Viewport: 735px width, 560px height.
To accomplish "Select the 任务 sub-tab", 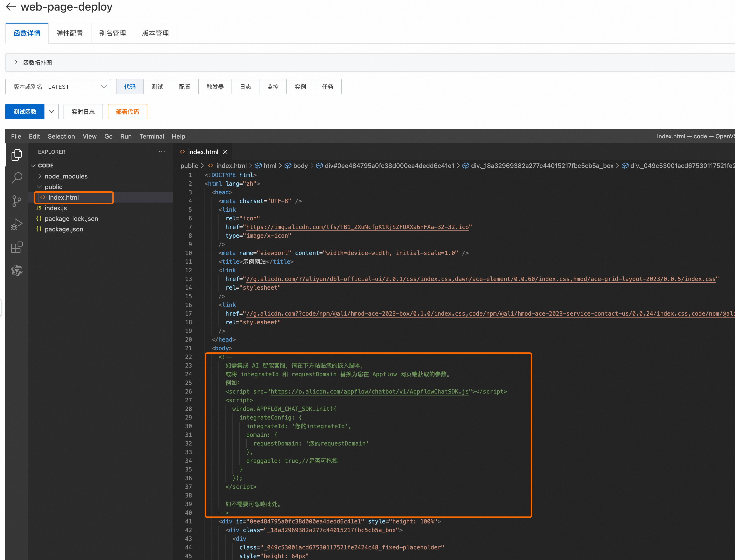I will coord(328,87).
